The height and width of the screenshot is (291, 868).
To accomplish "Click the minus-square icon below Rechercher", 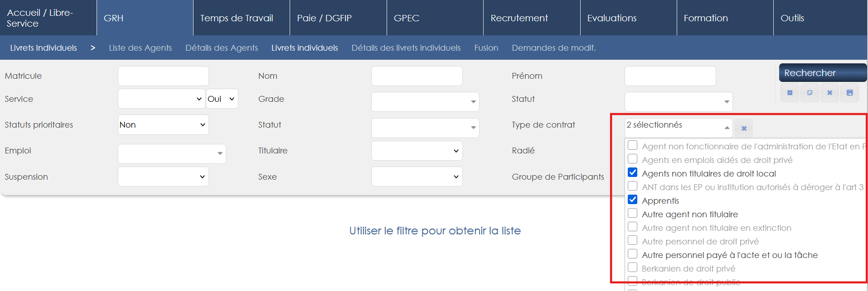I will (x=790, y=93).
